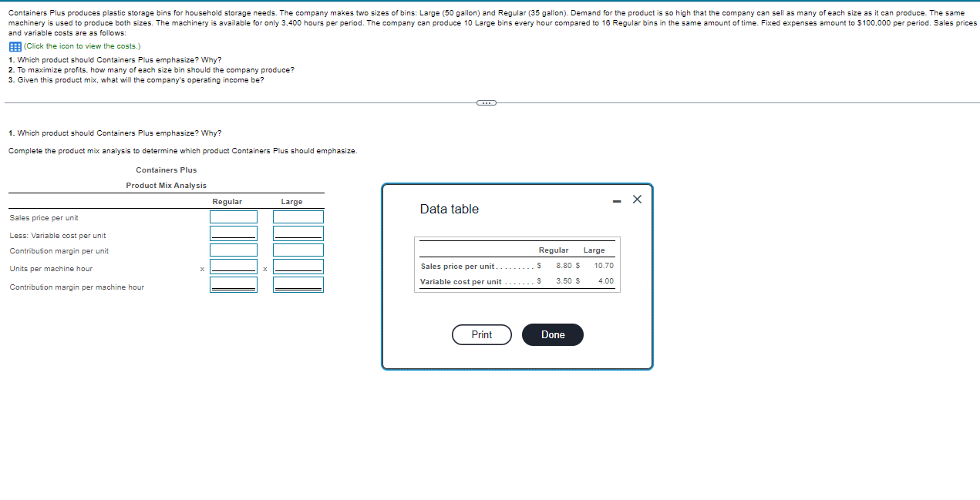Close the Data table popup
Screen dimensions: 980x500
pyautogui.click(x=637, y=199)
